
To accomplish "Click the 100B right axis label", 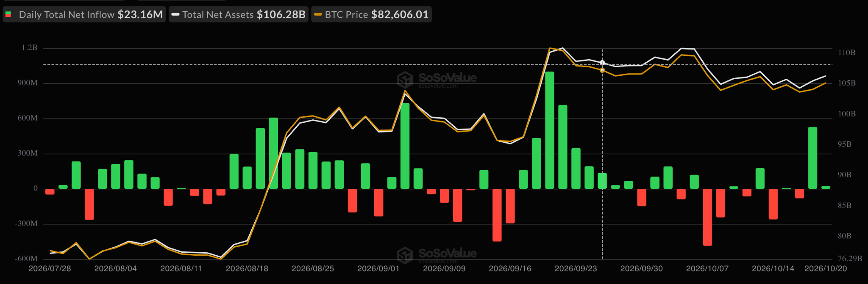I will point(846,114).
